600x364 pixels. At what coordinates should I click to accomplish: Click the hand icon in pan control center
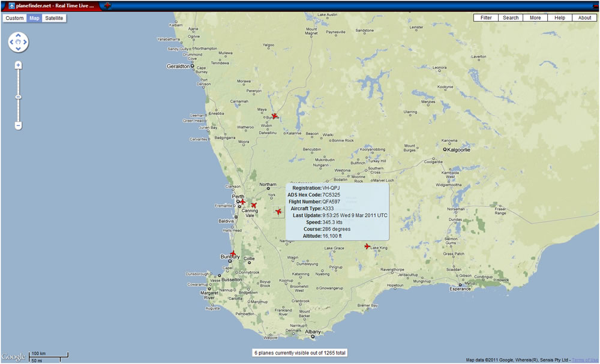tap(18, 42)
